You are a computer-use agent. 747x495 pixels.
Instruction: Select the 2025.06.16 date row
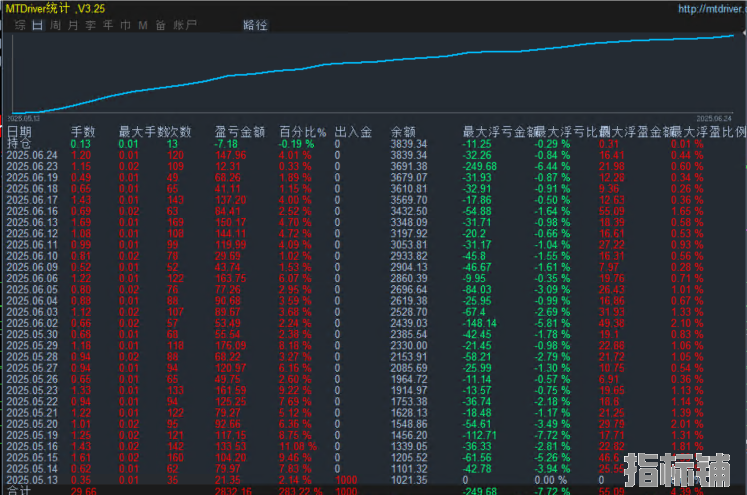32,211
